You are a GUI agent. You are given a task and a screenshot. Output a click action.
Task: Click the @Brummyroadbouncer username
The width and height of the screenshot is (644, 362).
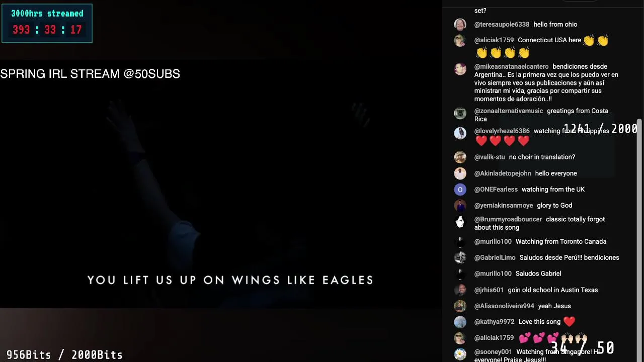pos(508,219)
